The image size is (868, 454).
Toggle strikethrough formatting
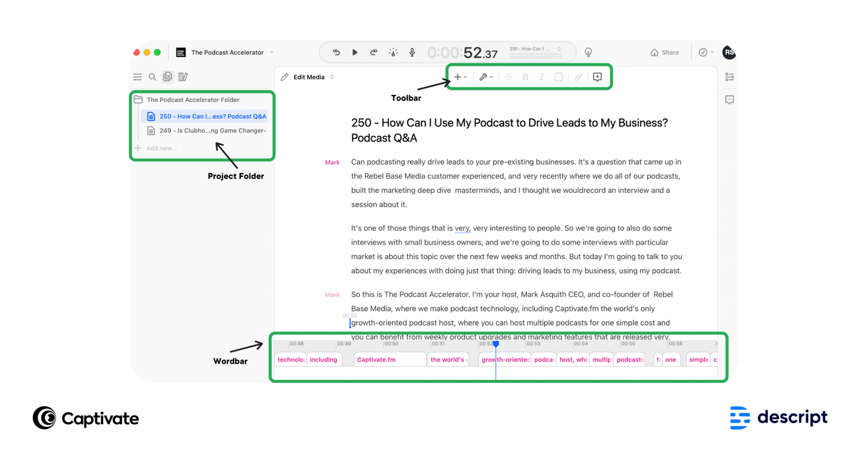click(509, 77)
